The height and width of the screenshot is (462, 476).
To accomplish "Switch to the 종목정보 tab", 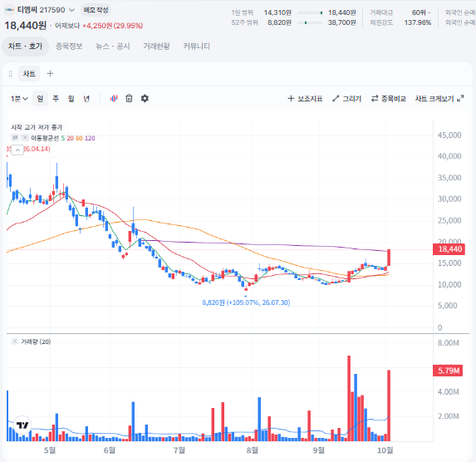I will tap(69, 47).
